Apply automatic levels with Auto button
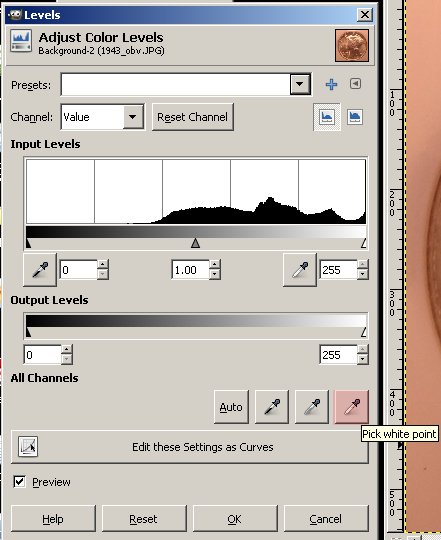Screen dimensions: 441x540 point(231,407)
